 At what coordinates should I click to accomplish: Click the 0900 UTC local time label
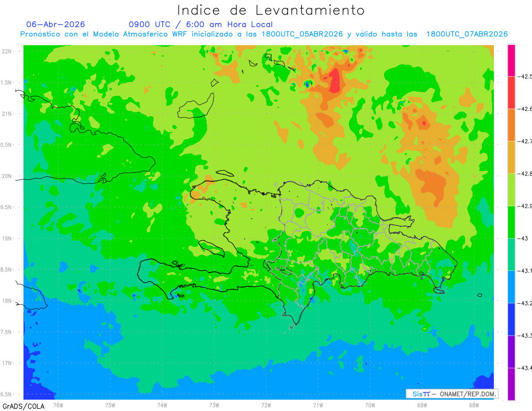(200, 24)
